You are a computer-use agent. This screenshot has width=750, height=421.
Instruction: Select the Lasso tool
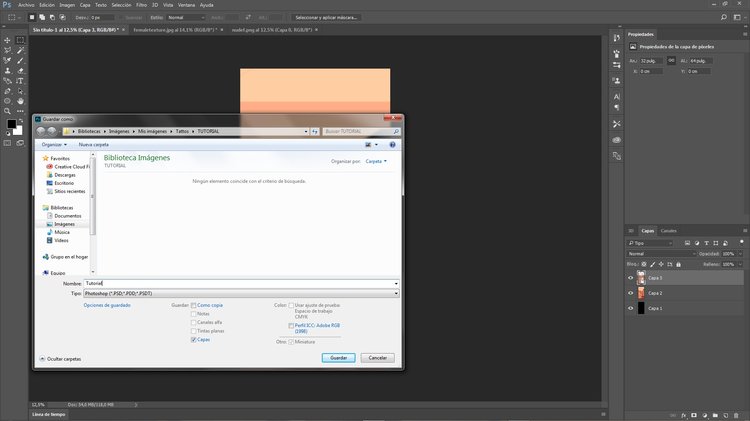(7, 50)
